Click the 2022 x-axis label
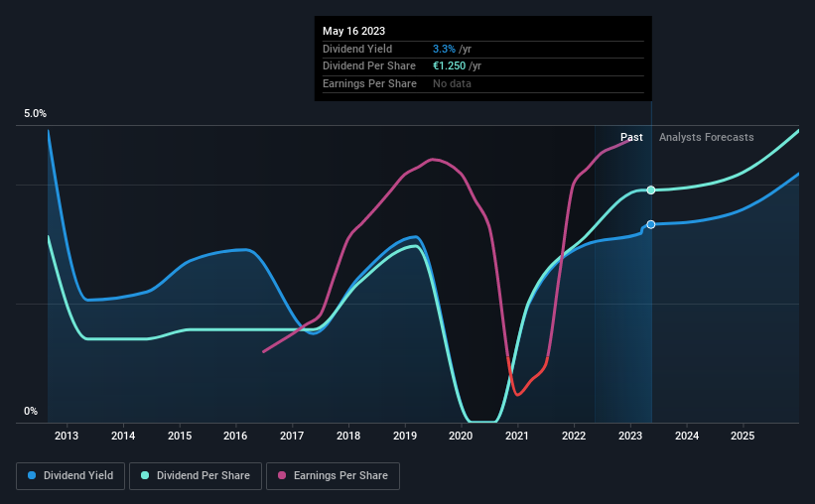The width and height of the screenshot is (815, 504). tap(574, 436)
